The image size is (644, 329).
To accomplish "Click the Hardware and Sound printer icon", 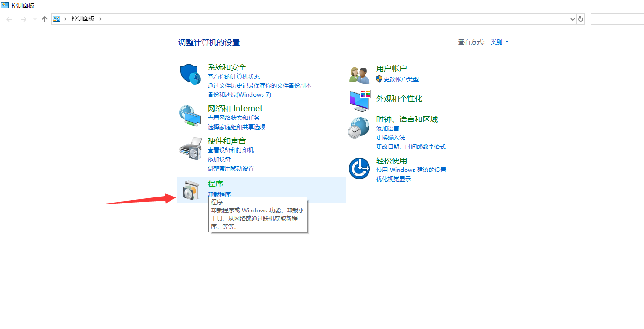I will coord(190,149).
